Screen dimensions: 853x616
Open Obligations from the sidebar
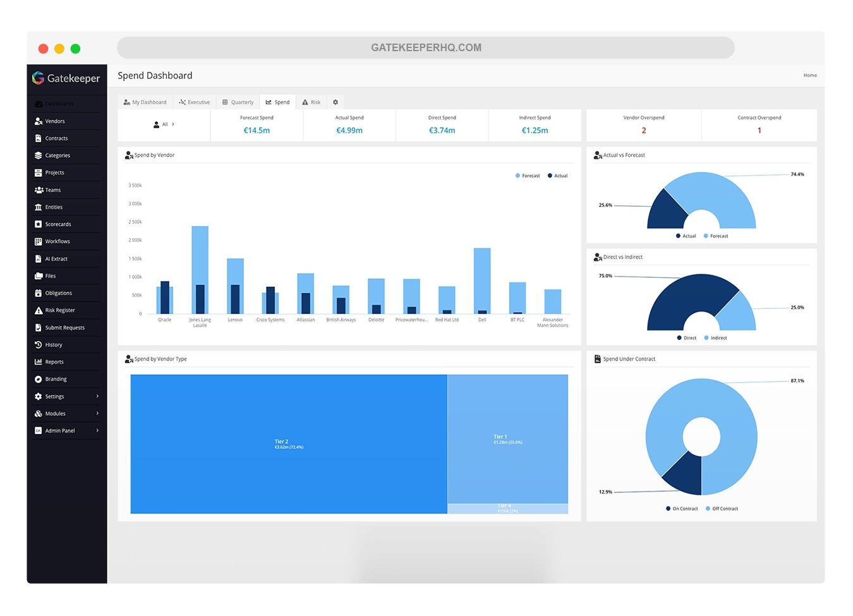57,293
